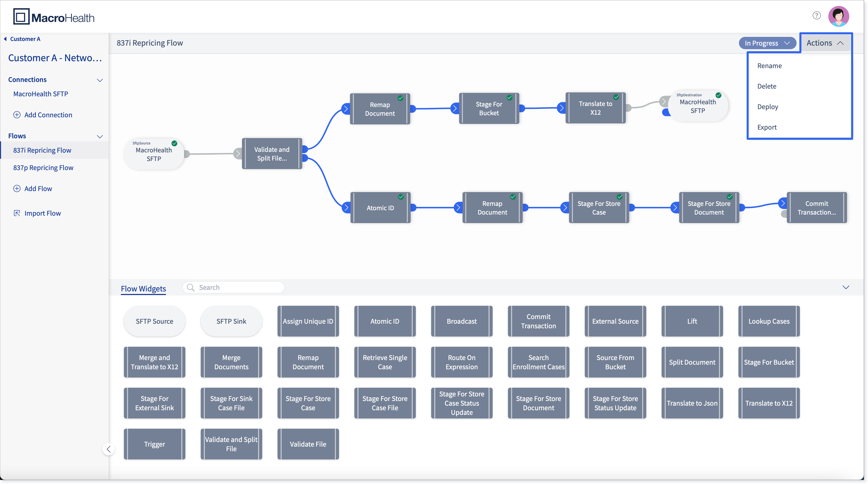
Task: Click the search magnifier icon in Flow Widgets
Action: (191, 287)
